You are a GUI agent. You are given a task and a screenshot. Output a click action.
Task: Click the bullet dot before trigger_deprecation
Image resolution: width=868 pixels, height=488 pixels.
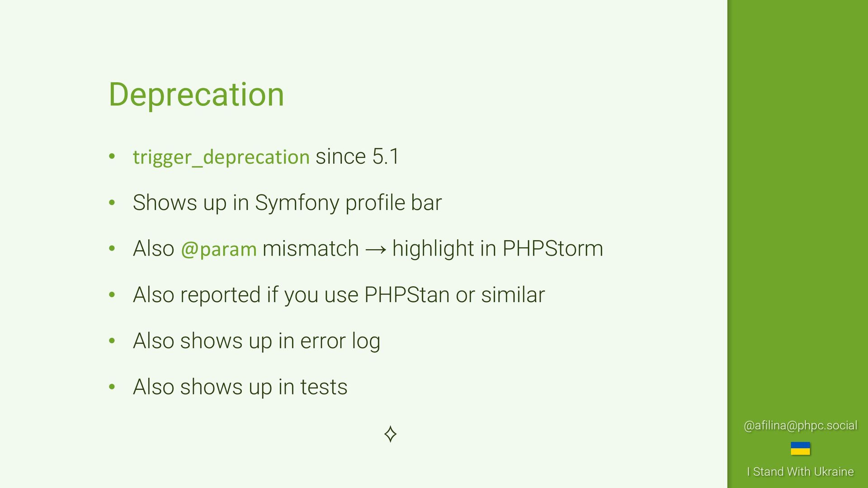(x=112, y=156)
